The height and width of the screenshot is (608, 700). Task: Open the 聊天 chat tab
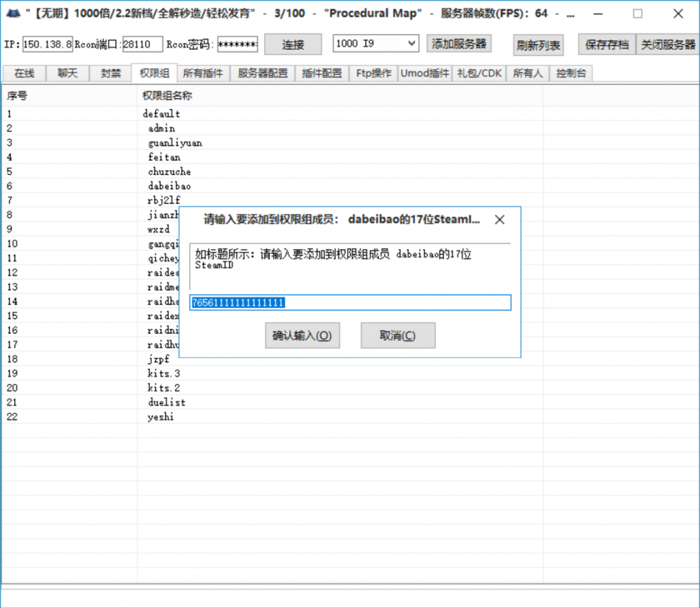67,73
